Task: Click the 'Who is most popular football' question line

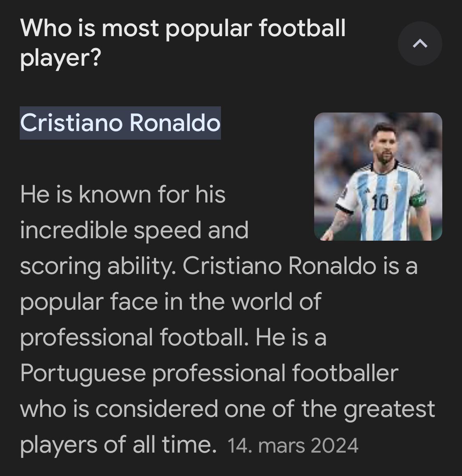Action: point(183,28)
